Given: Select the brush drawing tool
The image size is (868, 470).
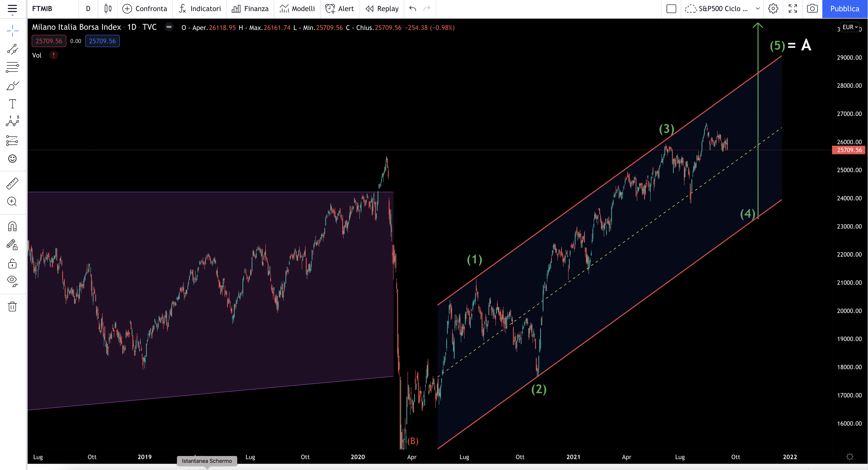Looking at the screenshot, I should [x=12, y=86].
